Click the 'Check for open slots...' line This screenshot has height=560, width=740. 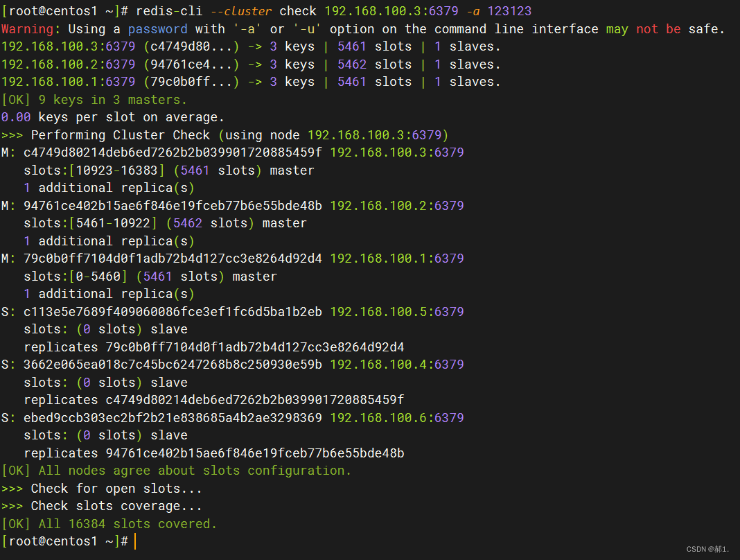coord(101,488)
